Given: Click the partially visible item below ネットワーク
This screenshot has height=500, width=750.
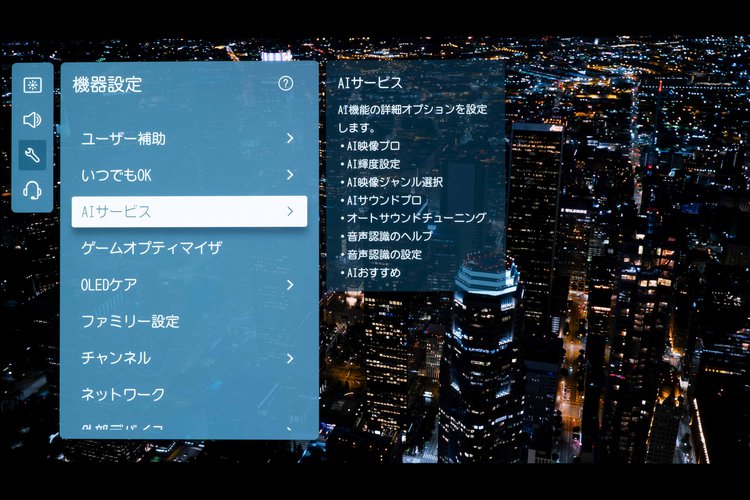Looking at the screenshot, I should (122, 429).
